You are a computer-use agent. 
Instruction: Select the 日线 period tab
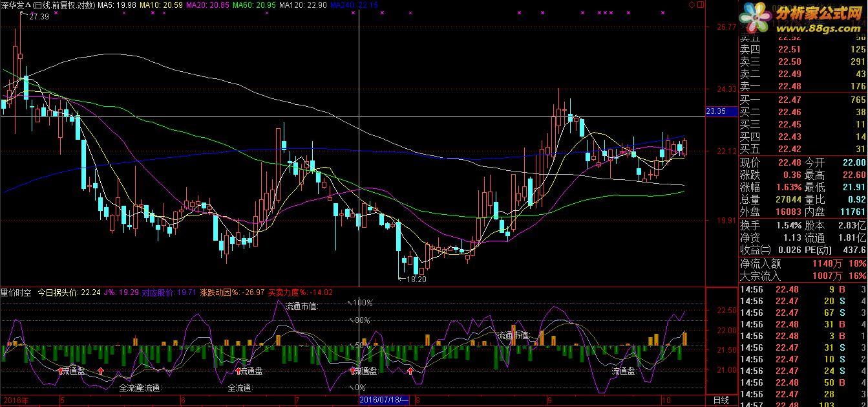pos(721,401)
